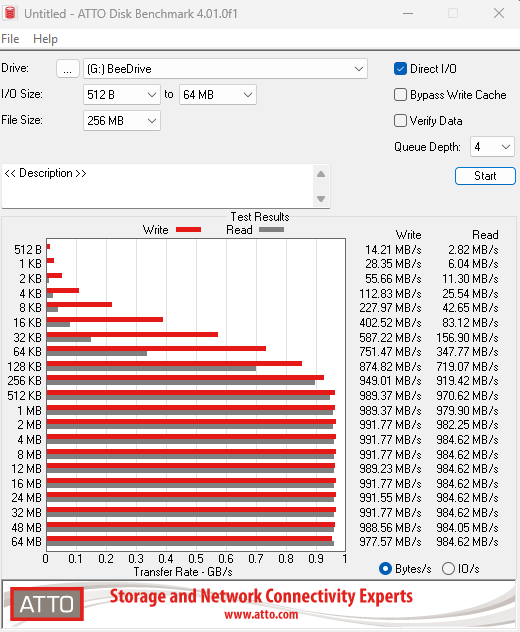
Task: Click the 48 MB row label
Action: pos(26,528)
